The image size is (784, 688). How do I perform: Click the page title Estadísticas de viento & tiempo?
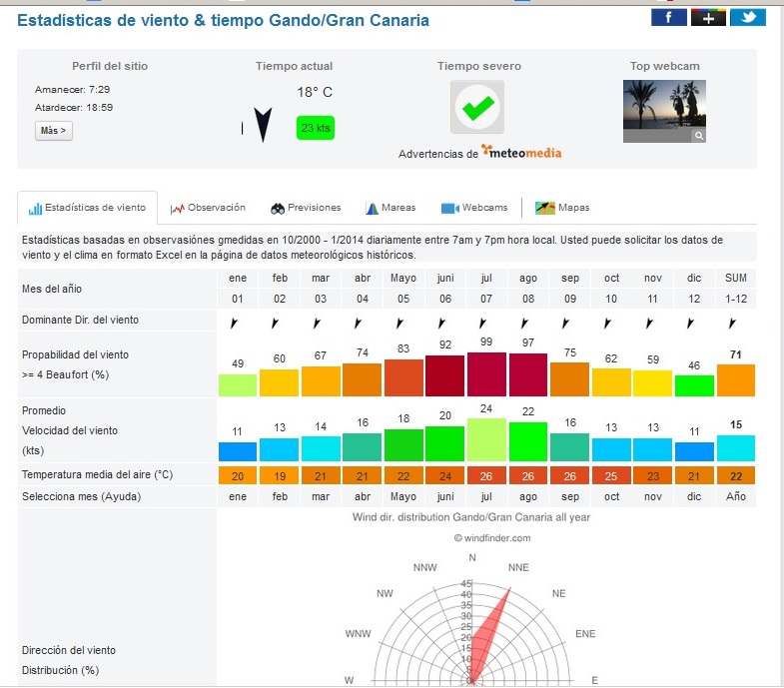pyautogui.click(x=223, y=20)
